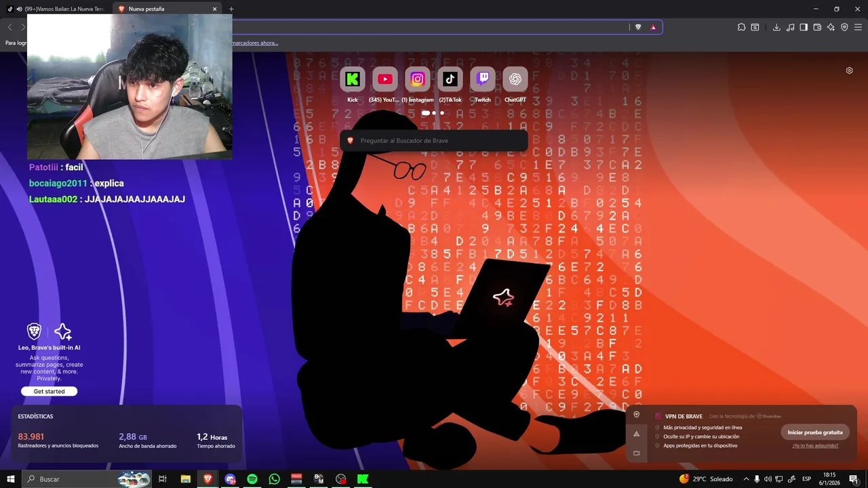
Task: Open the notification center icon
Action: pyautogui.click(x=854, y=479)
